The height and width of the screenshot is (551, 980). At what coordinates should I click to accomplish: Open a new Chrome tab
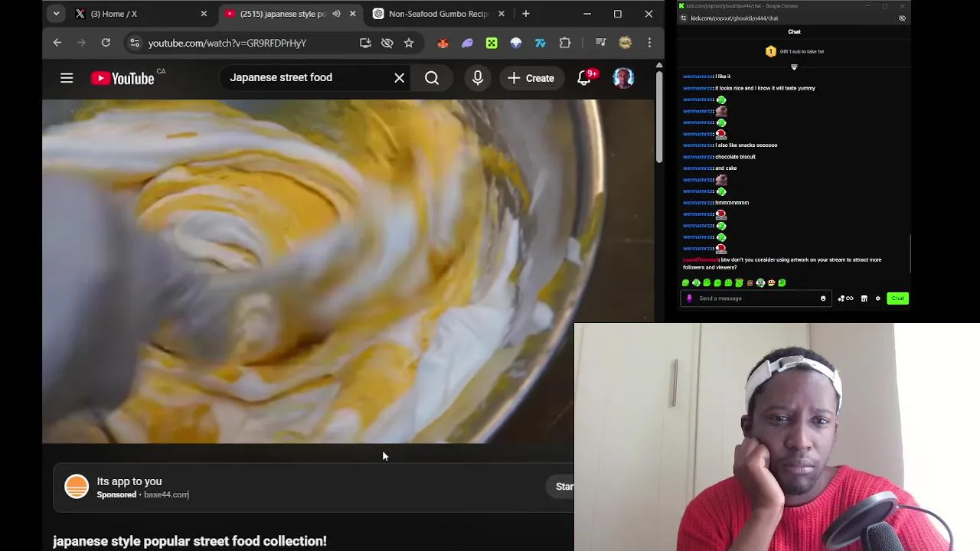click(525, 14)
